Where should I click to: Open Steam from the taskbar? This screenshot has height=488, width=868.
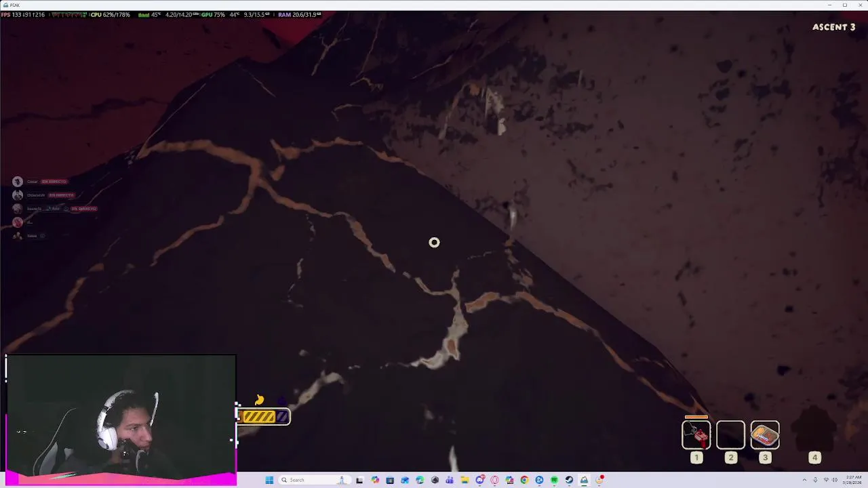click(x=569, y=480)
